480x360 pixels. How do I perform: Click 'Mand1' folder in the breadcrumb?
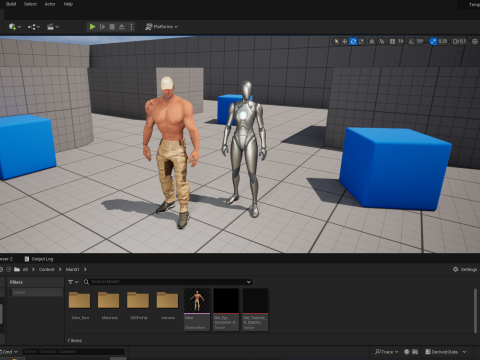[x=72, y=269]
